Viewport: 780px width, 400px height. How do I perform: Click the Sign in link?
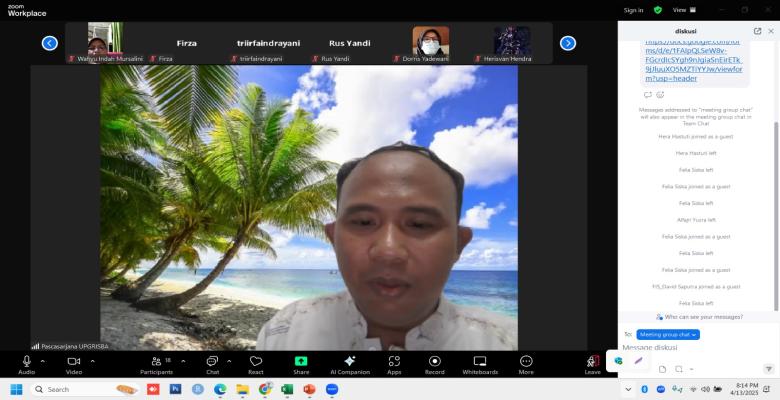click(x=633, y=10)
